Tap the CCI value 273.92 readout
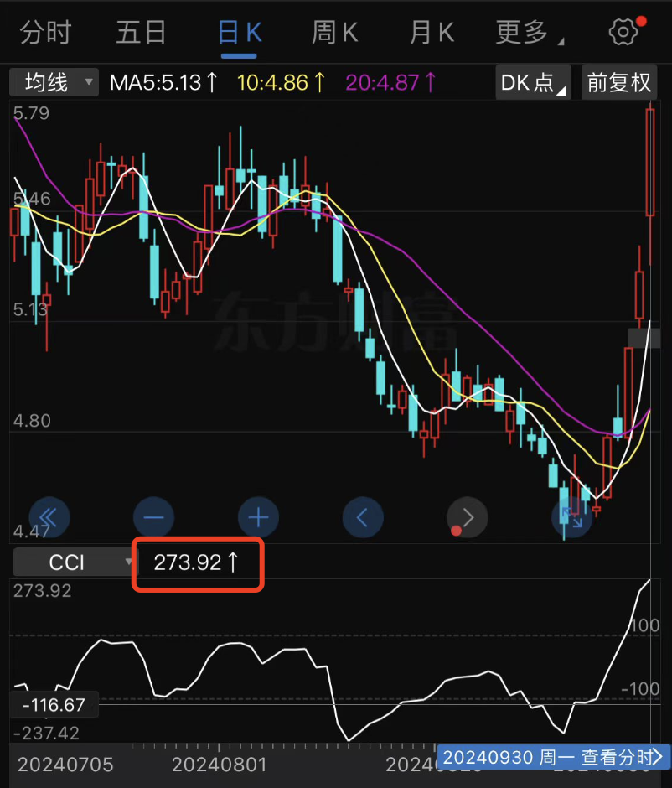Screen dimensions: 672x788 [196, 562]
